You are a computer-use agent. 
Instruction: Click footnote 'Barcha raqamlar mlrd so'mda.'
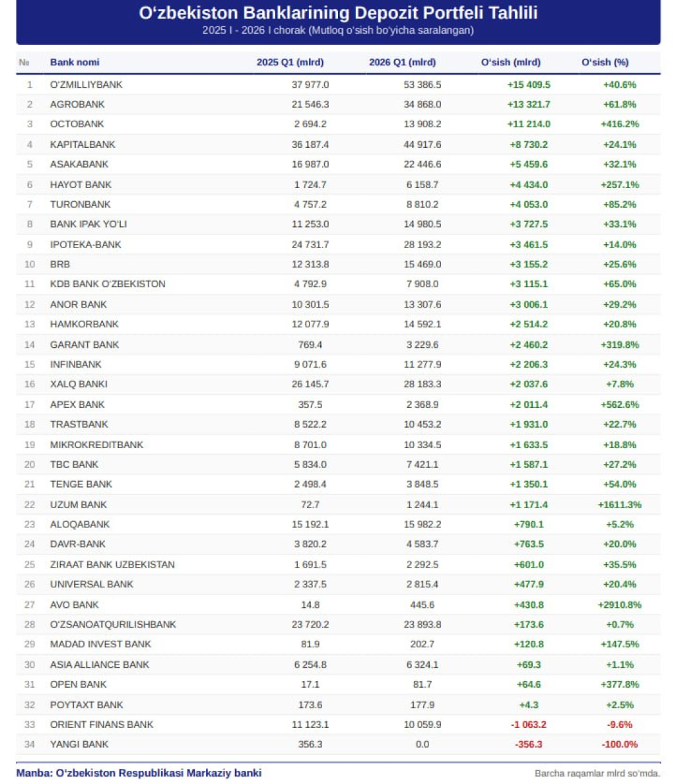click(597, 773)
